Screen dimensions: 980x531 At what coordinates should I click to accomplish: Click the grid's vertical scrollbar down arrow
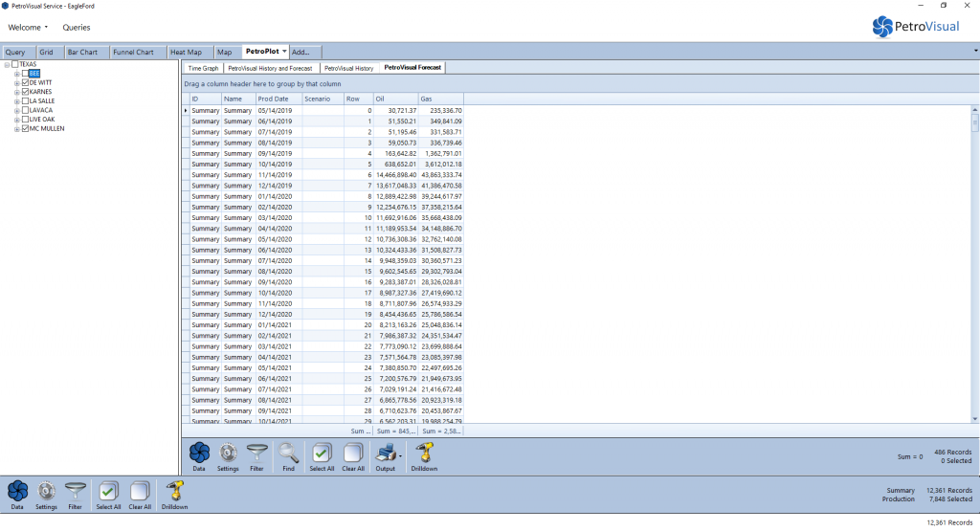coord(975,419)
